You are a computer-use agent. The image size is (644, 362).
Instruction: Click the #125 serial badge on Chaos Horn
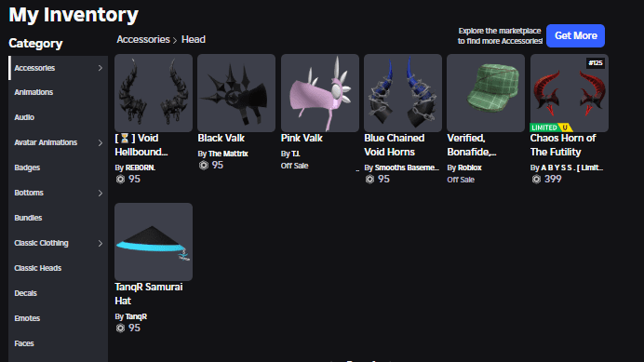point(595,63)
